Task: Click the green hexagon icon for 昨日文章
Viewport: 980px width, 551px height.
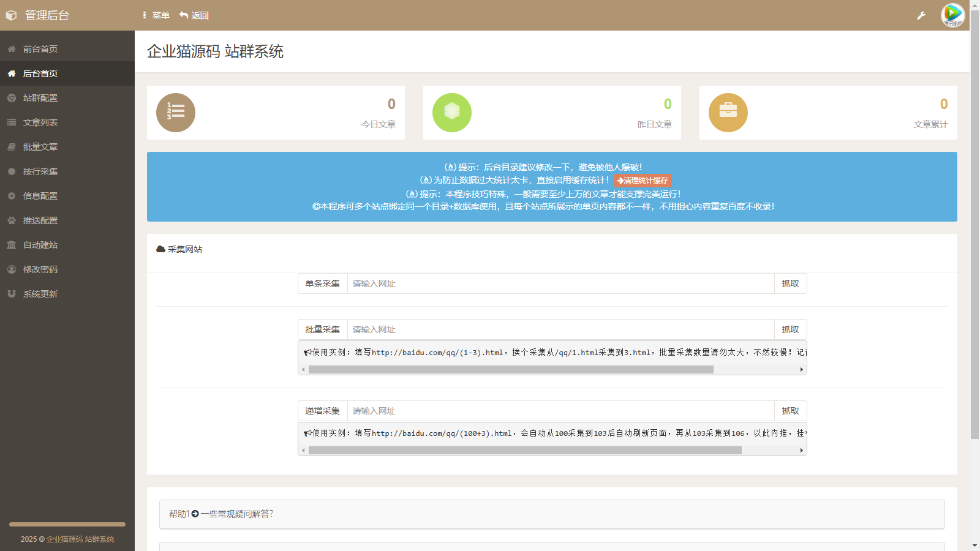Action: [451, 113]
